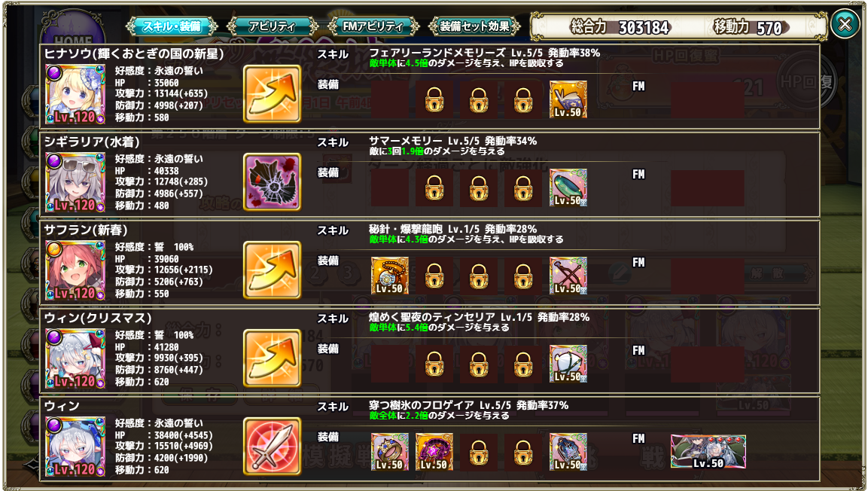Click Win's FM Lv.50 memory card

point(708,451)
